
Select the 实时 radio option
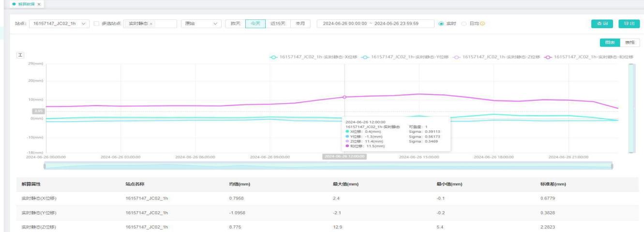[x=440, y=23]
